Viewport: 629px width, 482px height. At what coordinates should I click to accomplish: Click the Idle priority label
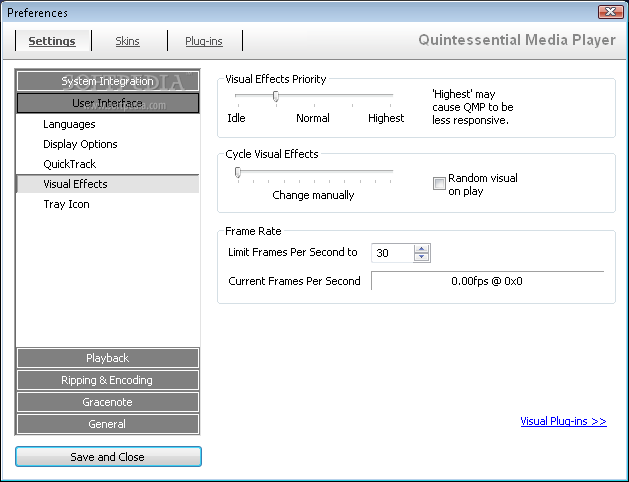[x=236, y=118]
